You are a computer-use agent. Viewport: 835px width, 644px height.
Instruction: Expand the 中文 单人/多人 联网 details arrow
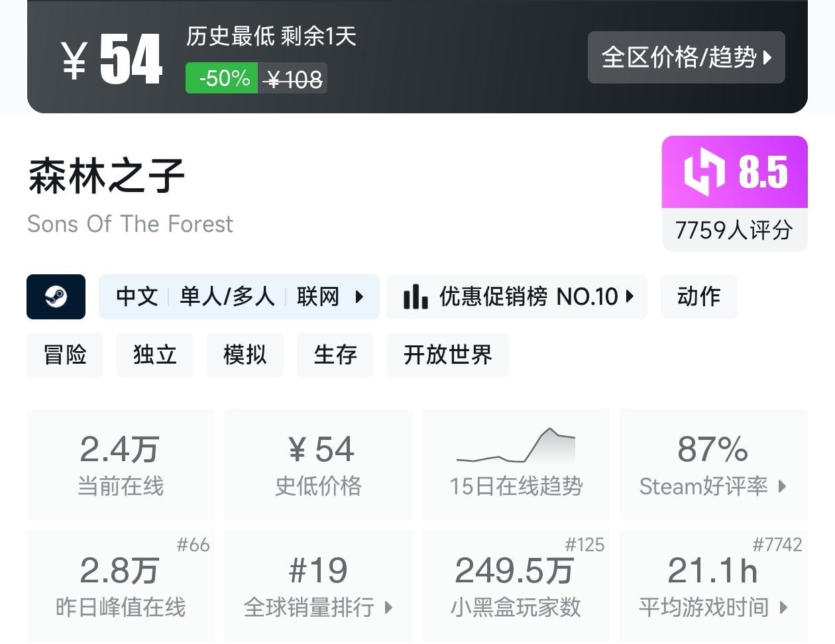click(359, 297)
